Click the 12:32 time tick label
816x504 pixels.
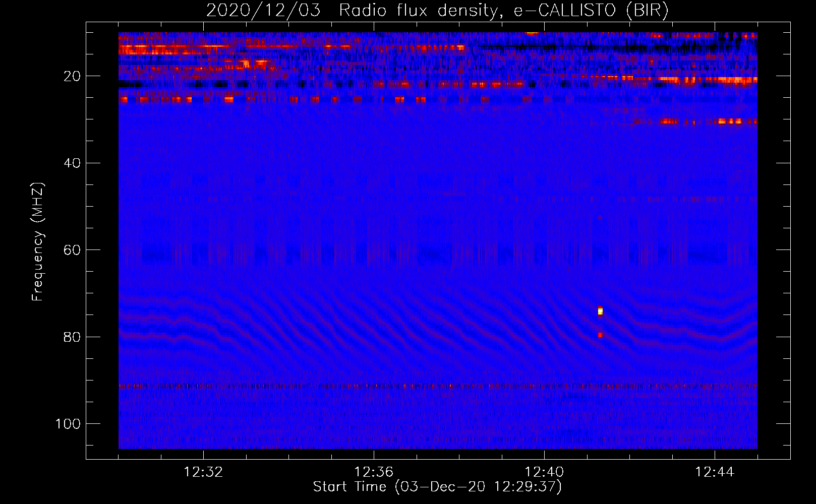pyautogui.click(x=203, y=472)
